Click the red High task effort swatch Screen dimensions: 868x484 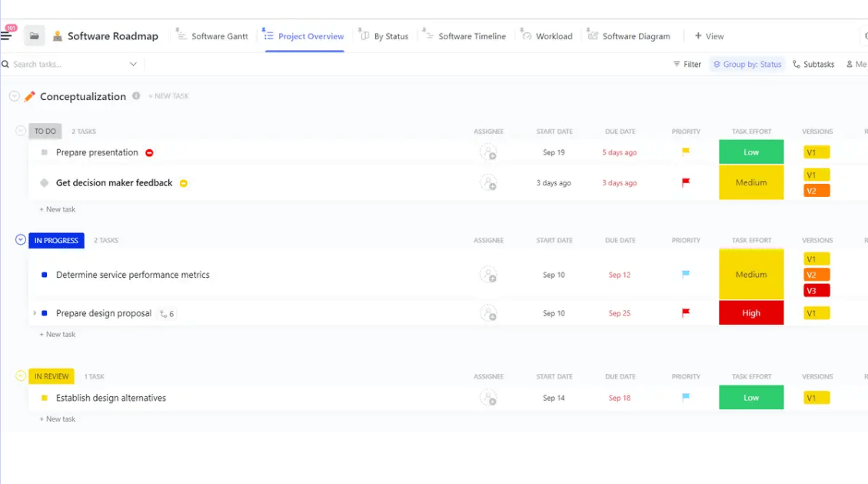point(751,313)
